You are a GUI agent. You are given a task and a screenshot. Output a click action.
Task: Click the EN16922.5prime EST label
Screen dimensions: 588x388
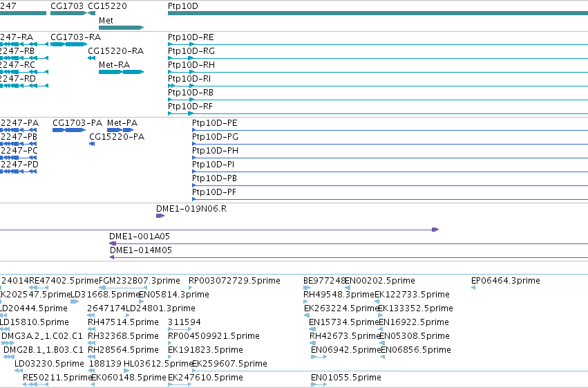tap(414, 322)
